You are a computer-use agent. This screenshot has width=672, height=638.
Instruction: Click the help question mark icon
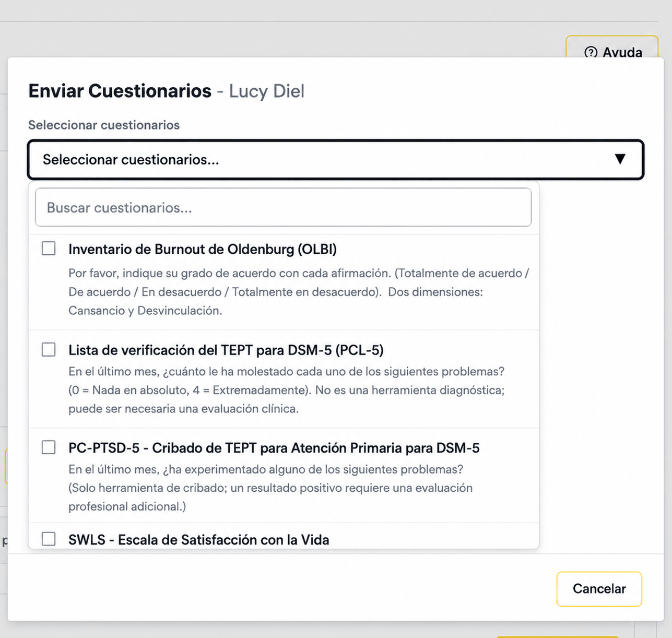(591, 52)
